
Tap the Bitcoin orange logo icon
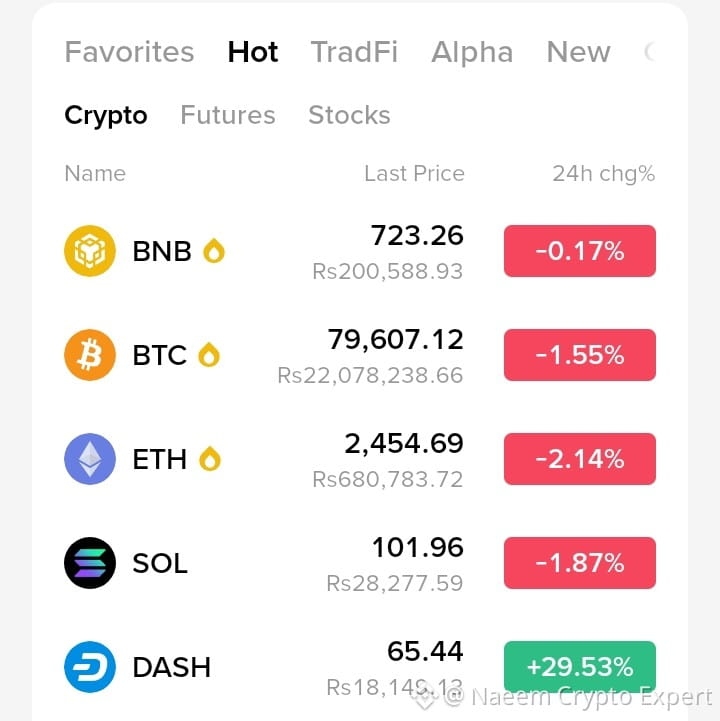tap(90, 355)
